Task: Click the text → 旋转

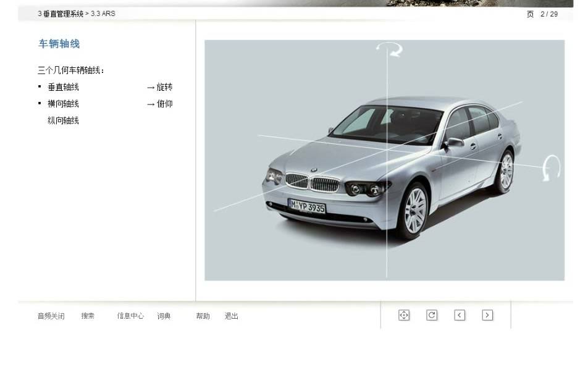Action: (160, 87)
